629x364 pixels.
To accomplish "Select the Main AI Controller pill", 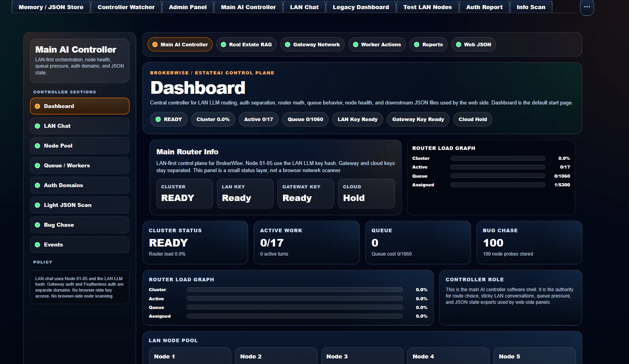I will 180,44.
